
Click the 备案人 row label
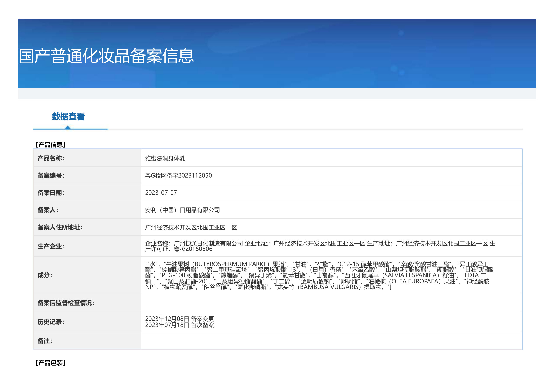pyautogui.click(x=48, y=210)
